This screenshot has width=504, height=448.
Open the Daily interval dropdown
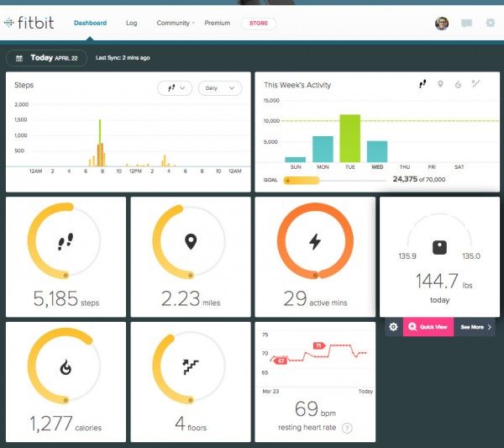click(220, 88)
